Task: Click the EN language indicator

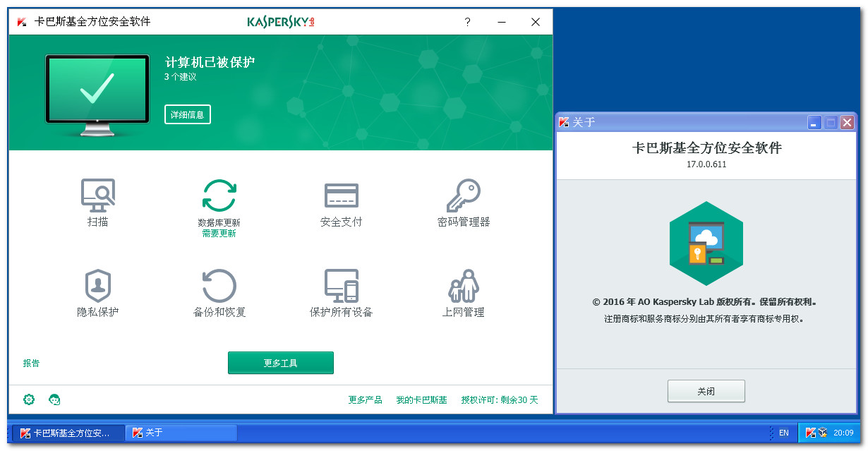Action: (x=784, y=433)
